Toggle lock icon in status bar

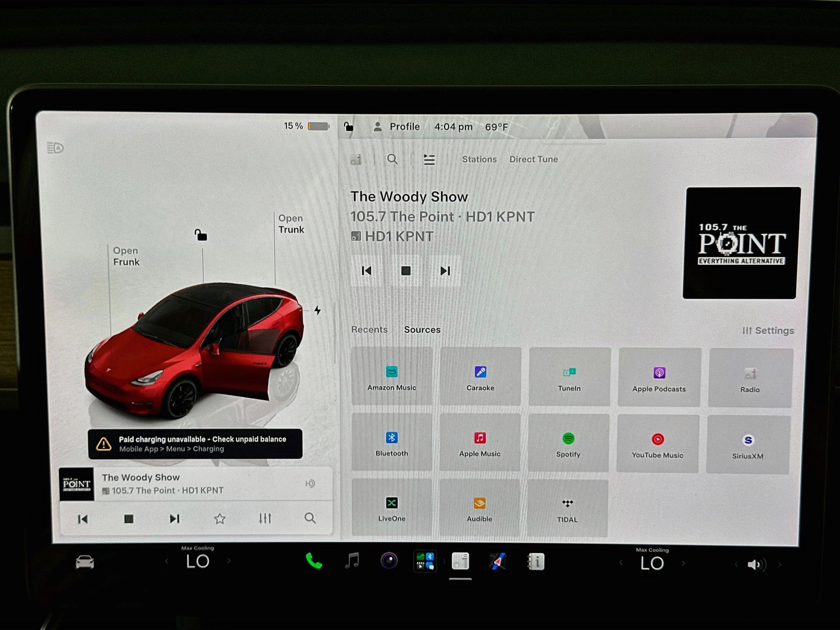pyautogui.click(x=349, y=126)
